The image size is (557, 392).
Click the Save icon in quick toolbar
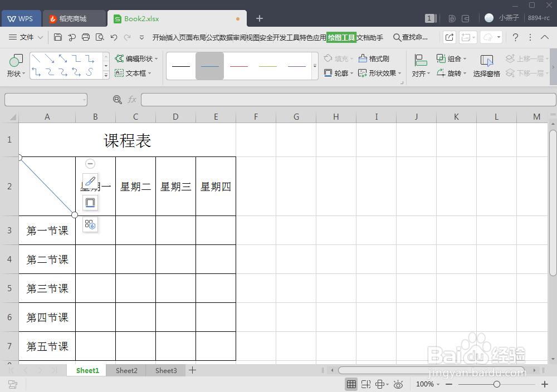pos(58,37)
